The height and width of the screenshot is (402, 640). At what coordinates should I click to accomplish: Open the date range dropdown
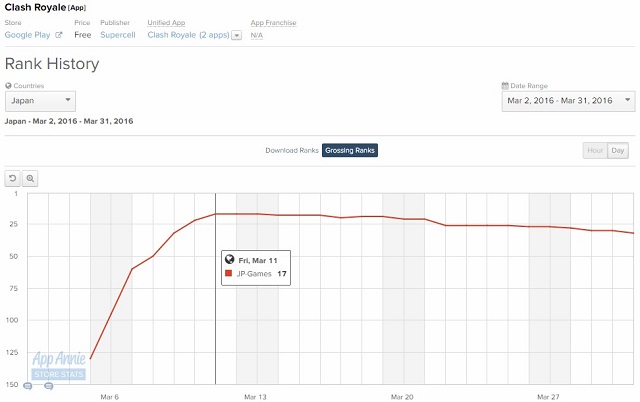click(568, 101)
